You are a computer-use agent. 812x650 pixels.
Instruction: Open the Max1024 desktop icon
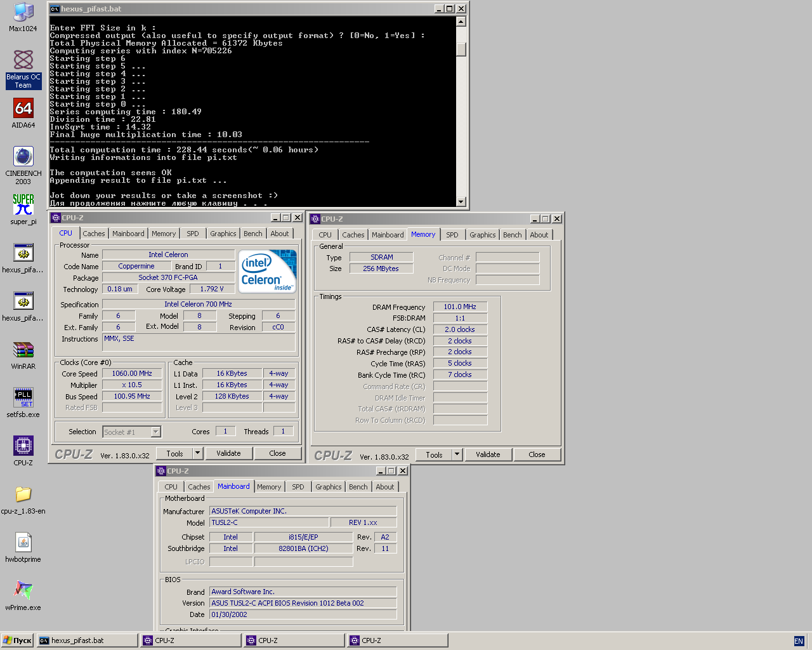[23, 17]
